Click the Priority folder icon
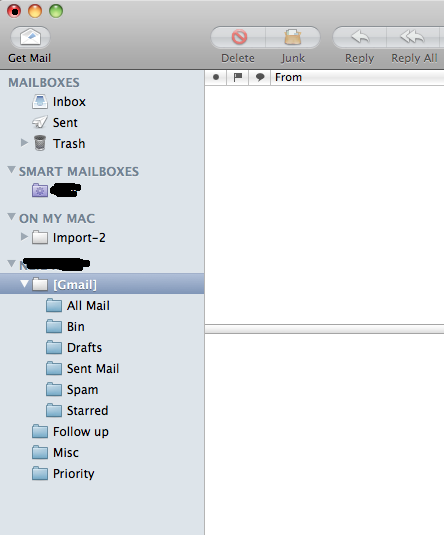444x535 pixels. [x=40, y=473]
